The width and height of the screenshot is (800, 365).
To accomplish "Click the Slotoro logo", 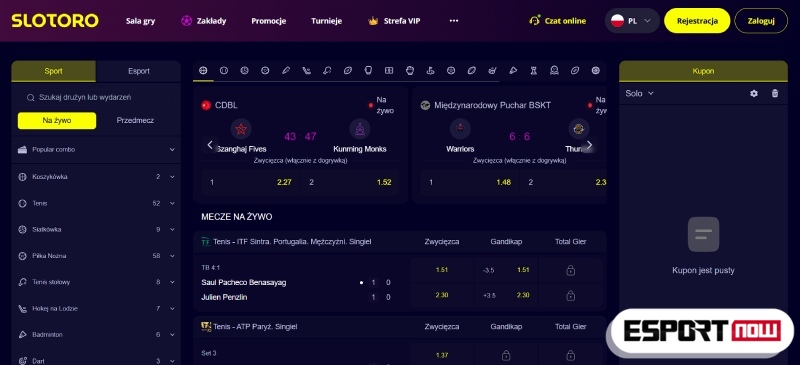I will click(55, 21).
